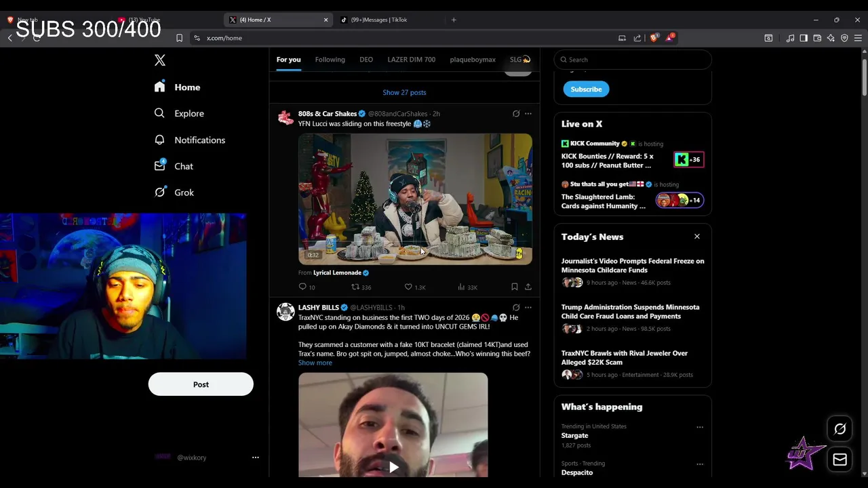Viewport: 868px width, 488px height.
Task: Open the Stargate trending topic
Action: [x=574, y=435]
